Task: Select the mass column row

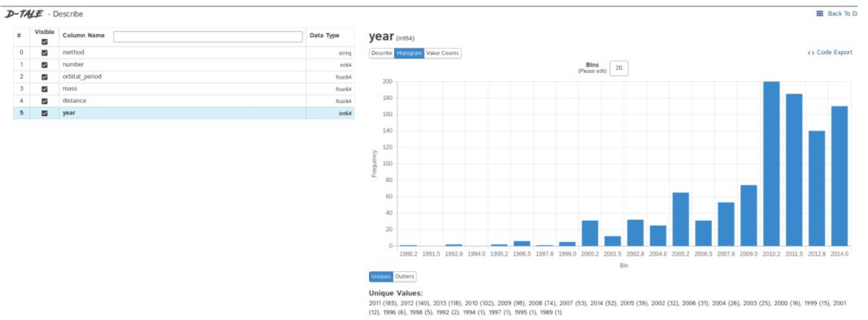Action: pyautogui.click(x=184, y=89)
